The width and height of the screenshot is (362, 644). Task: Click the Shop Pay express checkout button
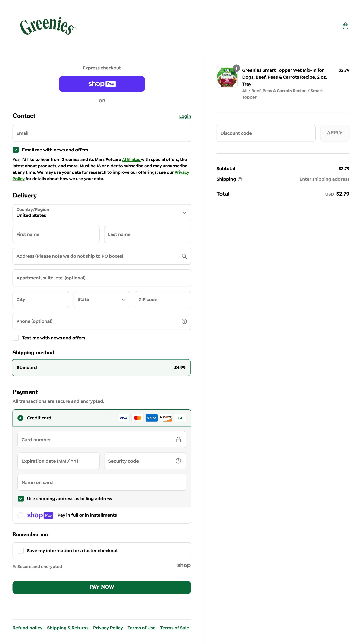click(102, 84)
